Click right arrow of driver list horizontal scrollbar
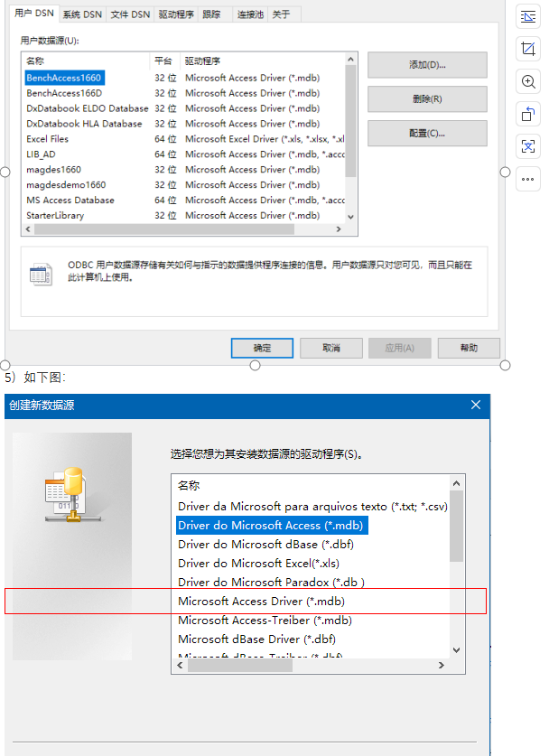 (441, 665)
